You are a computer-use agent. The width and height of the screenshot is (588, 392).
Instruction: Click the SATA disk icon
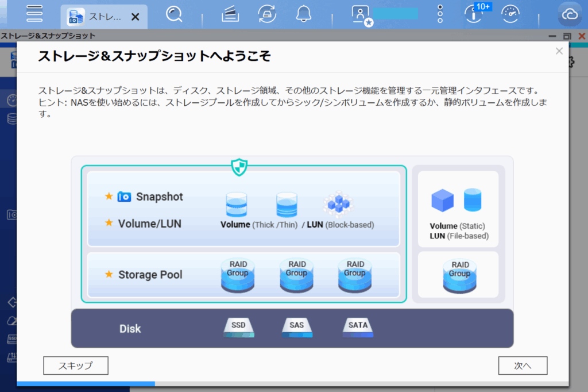coord(358,327)
